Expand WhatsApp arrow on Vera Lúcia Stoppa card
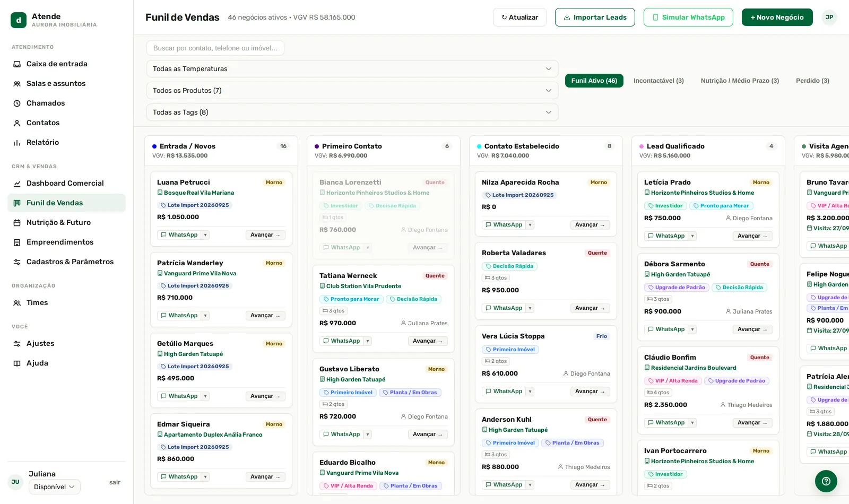This screenshot has height=504, width=849. (530, 392)
